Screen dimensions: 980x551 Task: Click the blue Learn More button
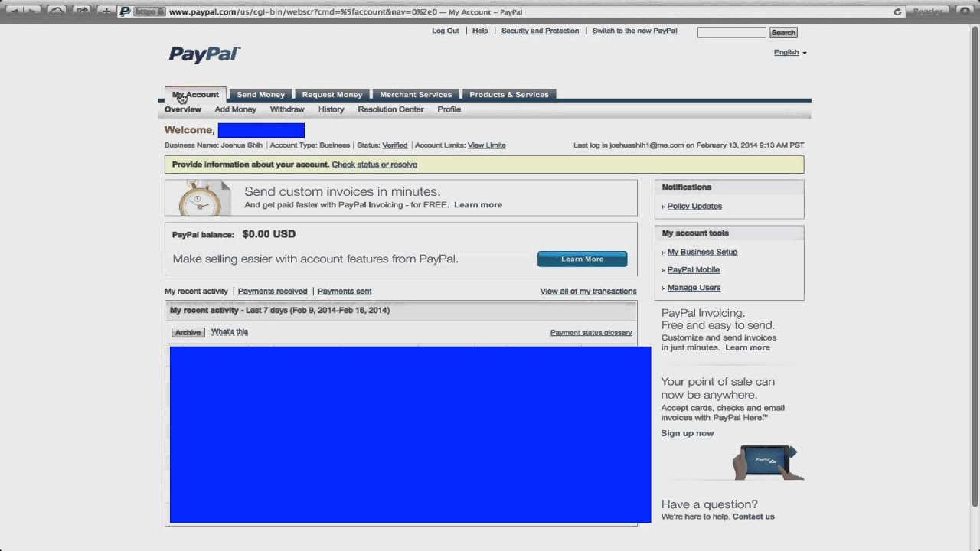pyautogui.click(x=582, y=259)
